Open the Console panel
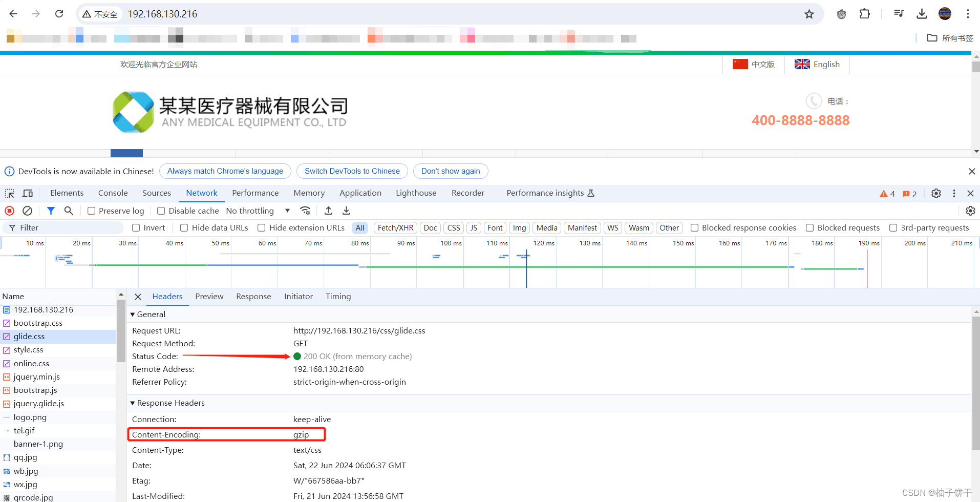This screenshot has width=980, height=502. coord(113,193)
